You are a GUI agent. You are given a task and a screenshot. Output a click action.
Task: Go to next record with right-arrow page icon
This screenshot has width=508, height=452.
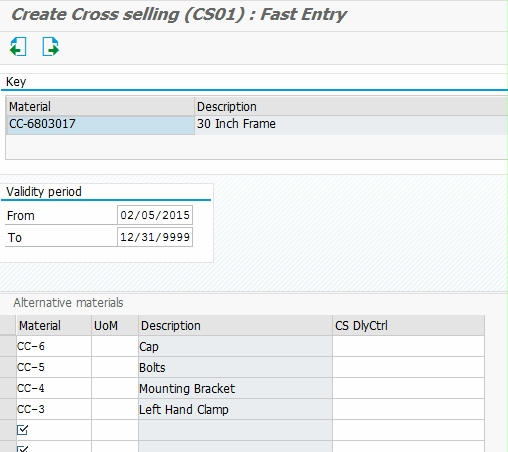pyautogui.click(x=50, y=47)
